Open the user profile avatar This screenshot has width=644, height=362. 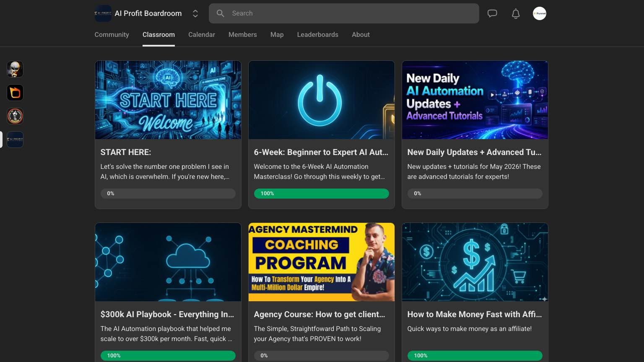click(540, 13)
